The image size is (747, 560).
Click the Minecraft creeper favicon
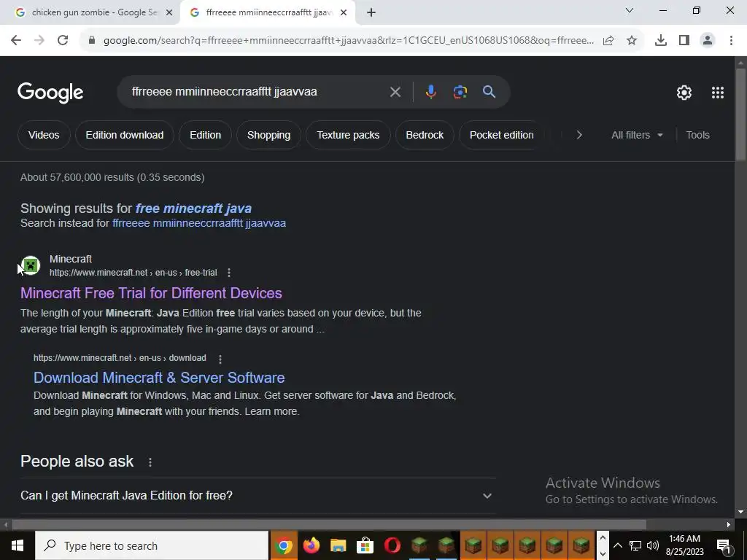(x=31, y=265)
